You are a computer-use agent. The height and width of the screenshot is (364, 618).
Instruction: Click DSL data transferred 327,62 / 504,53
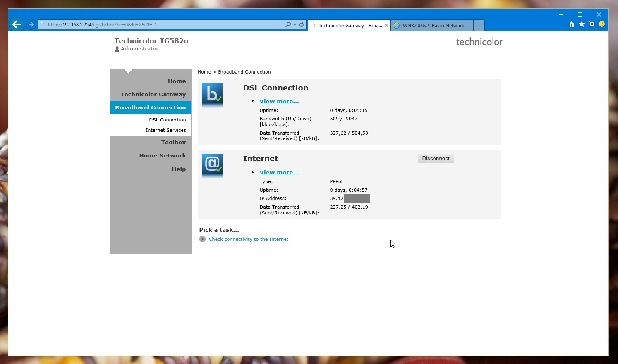coord(349,133)
